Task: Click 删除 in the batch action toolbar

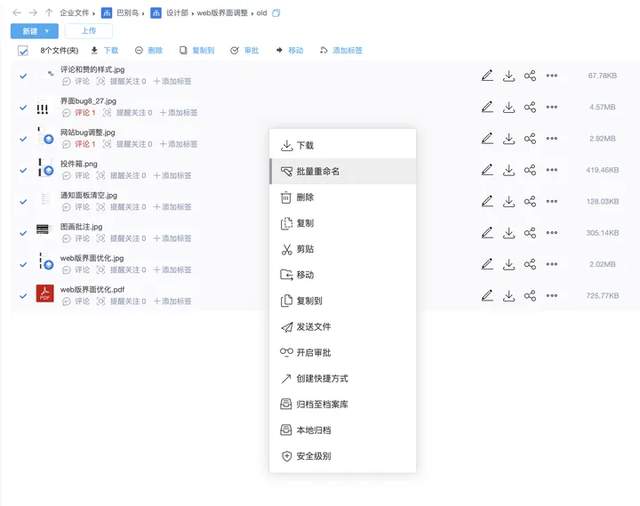Action: pos(149,51)
